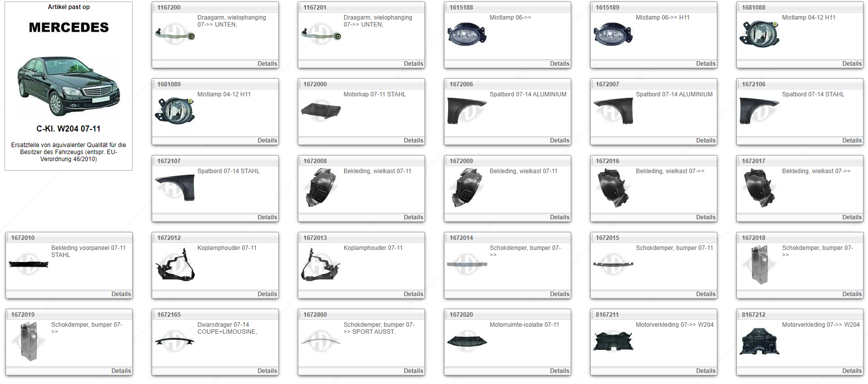Viewport: 868px width, 384px height.
Task: Open engine bay insulation image 1672020
Action: click(467, 341)
